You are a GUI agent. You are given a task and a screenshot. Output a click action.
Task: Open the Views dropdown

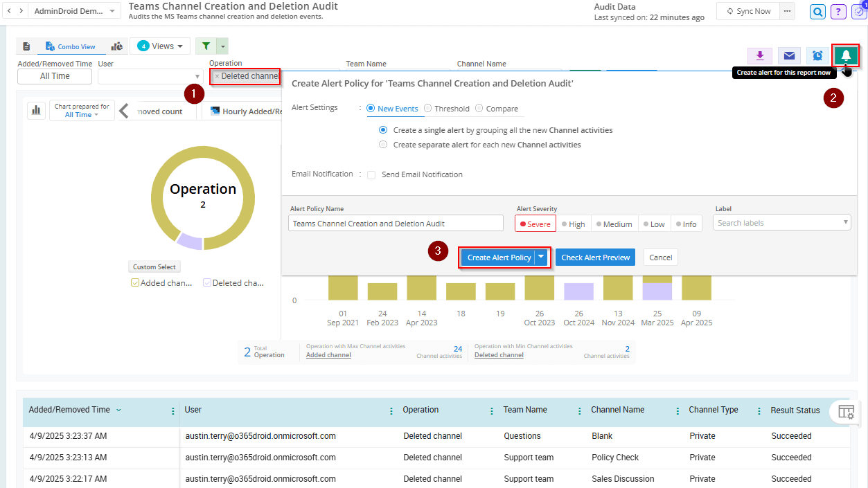pyautogui.click(x=160, y=46)
